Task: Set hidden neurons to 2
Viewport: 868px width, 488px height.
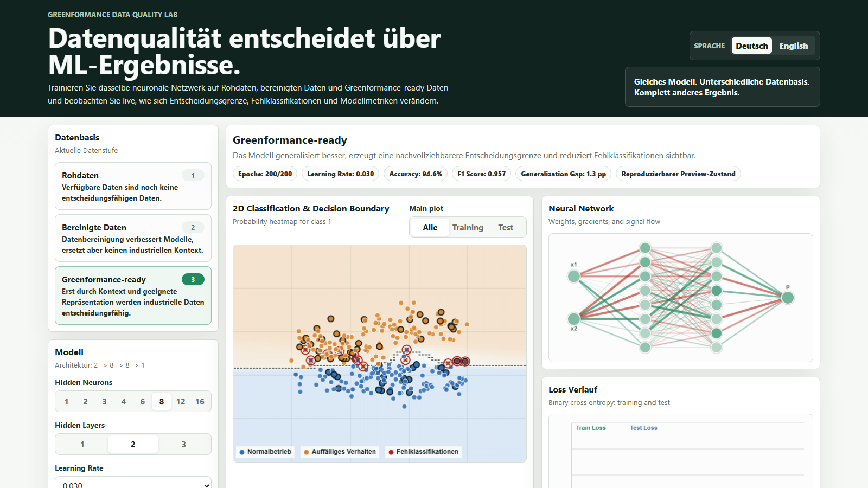Action: [85, 401]
